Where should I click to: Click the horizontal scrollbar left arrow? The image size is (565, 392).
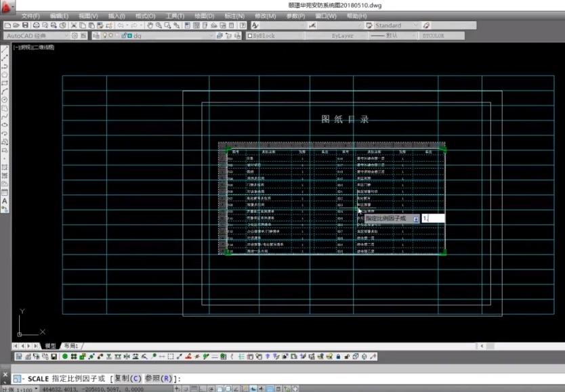tap(482, 346)
